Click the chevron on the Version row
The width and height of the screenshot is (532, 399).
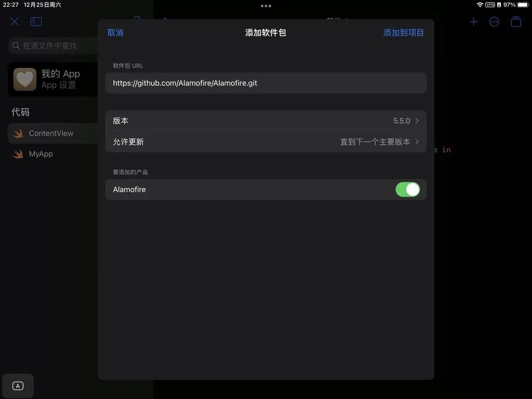pos(417,121)
